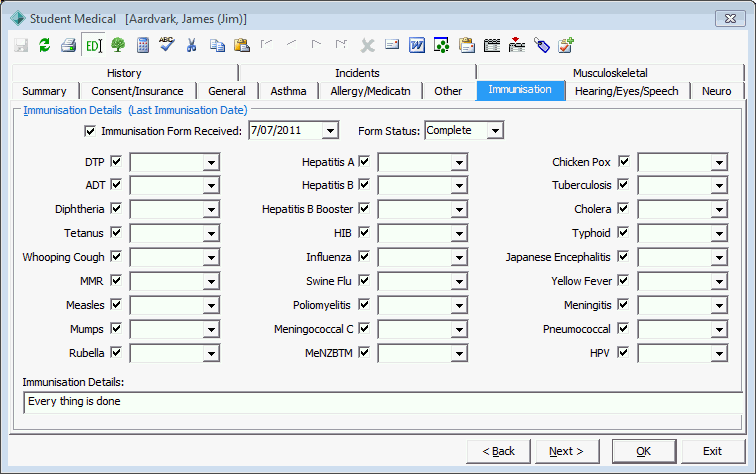Viewport: 756px width, 474px height.
Task: Click the previous record arrow icon
Action: click(291, 44)
